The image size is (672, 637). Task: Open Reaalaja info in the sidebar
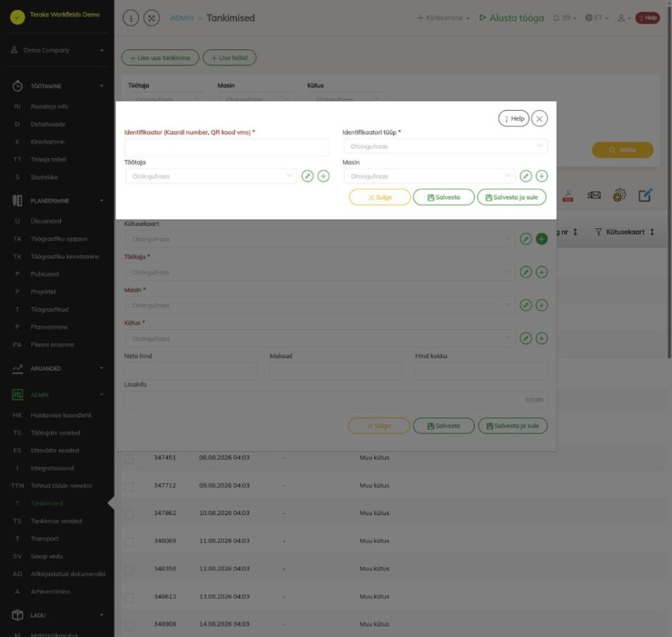(x=50, y=107)
